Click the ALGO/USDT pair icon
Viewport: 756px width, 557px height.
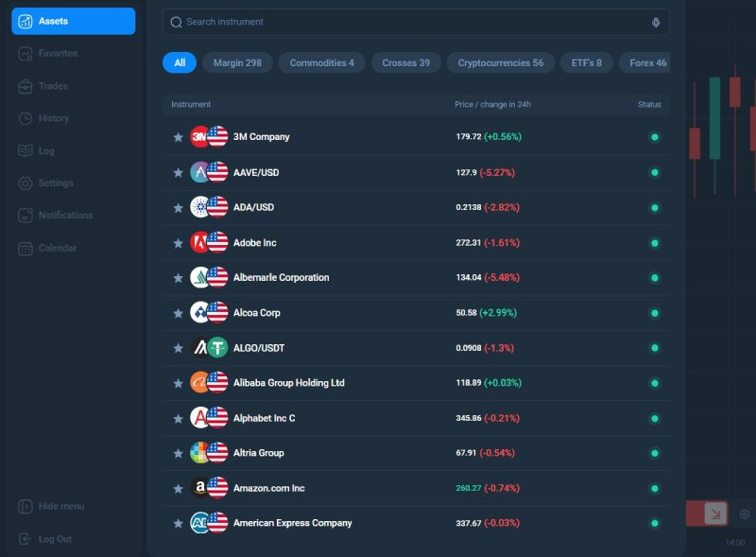[x=209, y=347]
